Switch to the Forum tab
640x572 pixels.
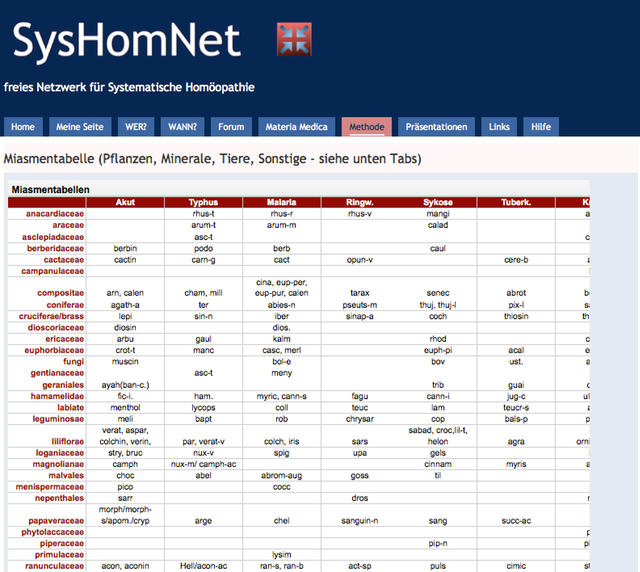231,127
